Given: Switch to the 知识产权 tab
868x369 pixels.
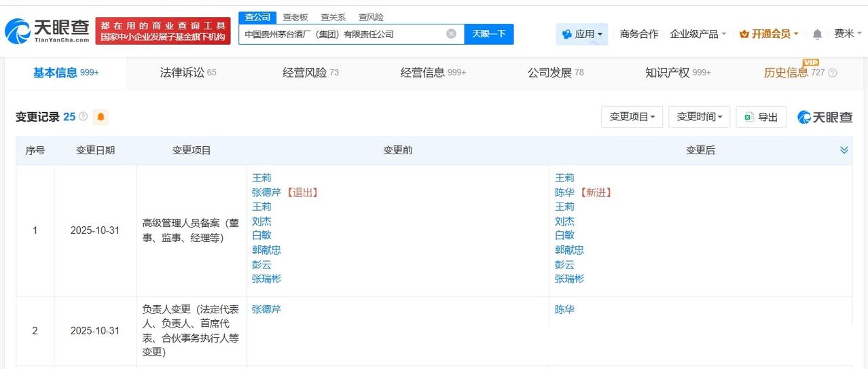Looking at the screenshot, I should (x=678, y=73).
